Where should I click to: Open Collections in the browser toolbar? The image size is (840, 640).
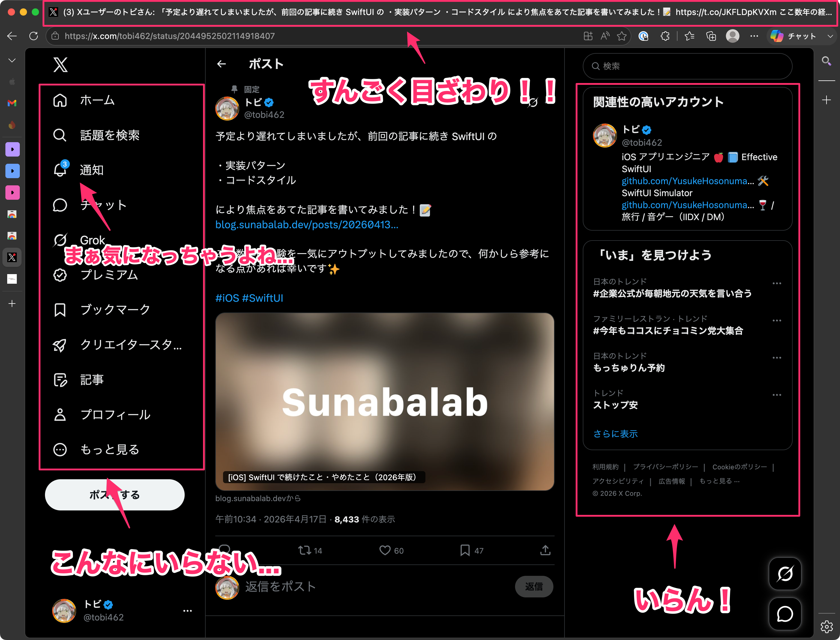711,36
